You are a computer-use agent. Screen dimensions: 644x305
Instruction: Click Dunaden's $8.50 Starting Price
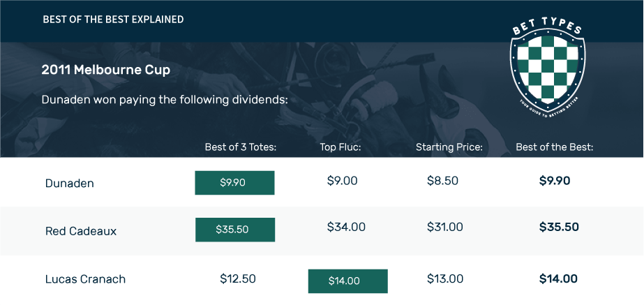(443, 181)
